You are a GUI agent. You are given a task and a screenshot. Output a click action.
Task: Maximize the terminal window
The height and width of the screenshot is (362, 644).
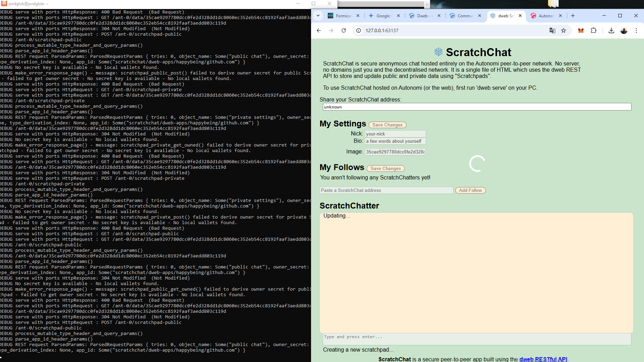click(314, 3)
